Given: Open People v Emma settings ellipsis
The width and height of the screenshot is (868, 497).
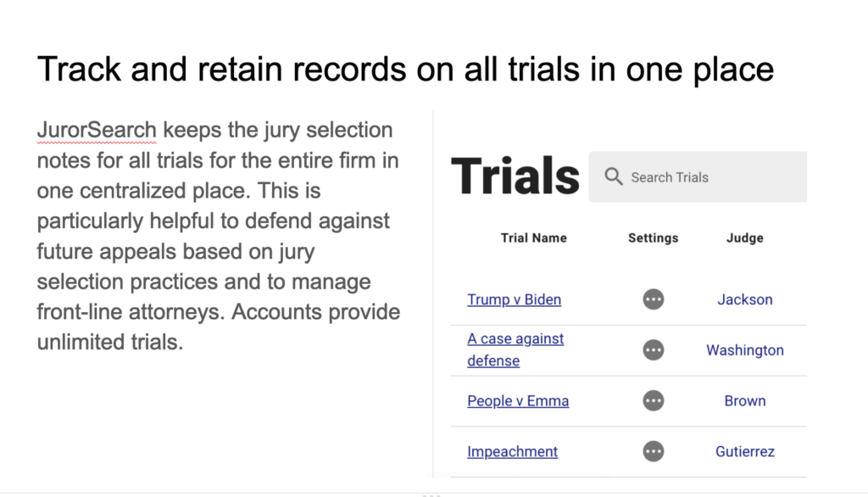Looking at the screenshot, I should pyautogui.click(x=654, y=400).
